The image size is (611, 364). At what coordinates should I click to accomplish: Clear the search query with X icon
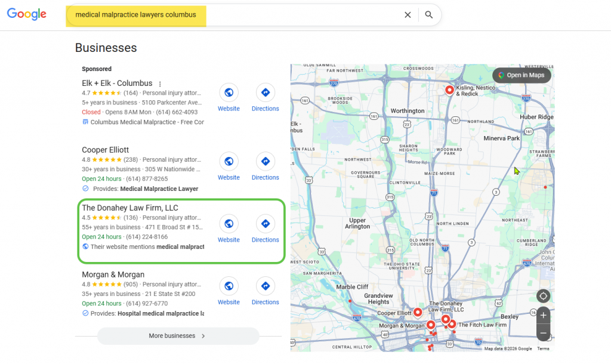click(x=408, y=15)
